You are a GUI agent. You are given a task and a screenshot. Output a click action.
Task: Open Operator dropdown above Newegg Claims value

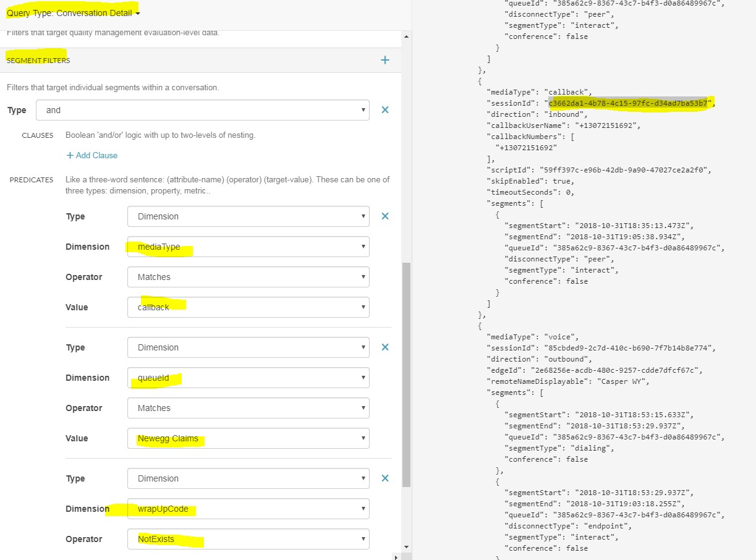tap(248, 408)
